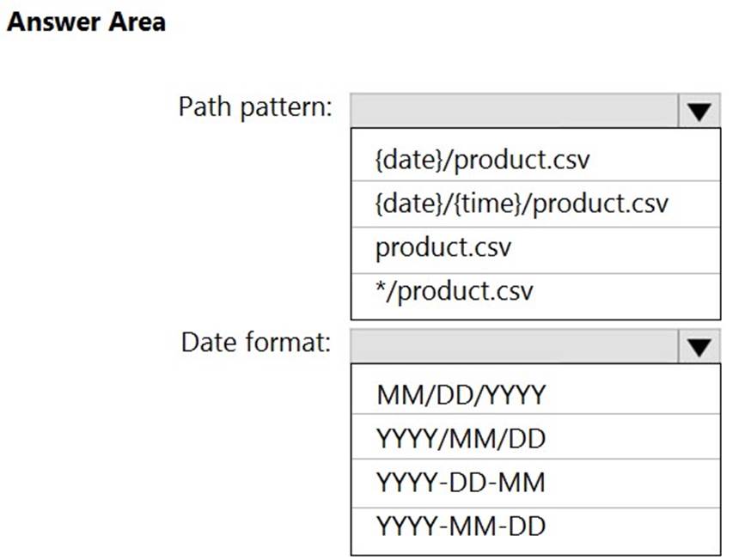This screenshot has height=560, width=751.
Task: Select the YYYY/MM/DD date format
Action: tap(461, 439)
